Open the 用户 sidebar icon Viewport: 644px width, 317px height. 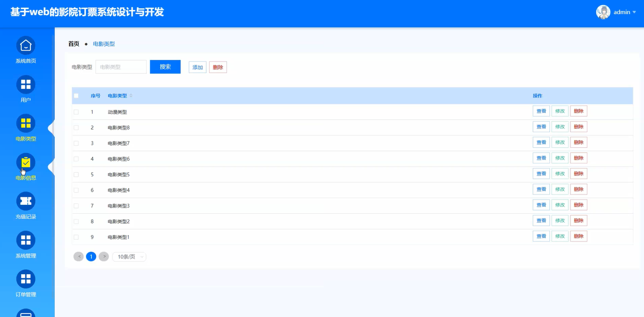(26, 85)
